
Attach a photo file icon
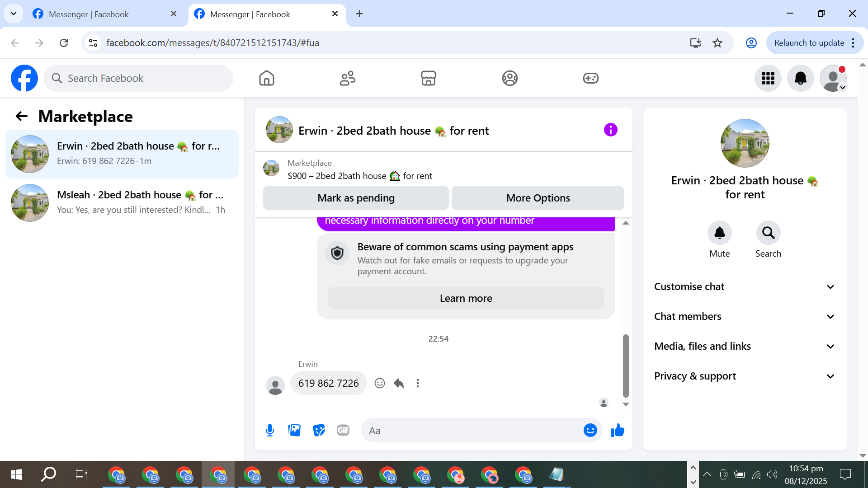pos(294,430)
